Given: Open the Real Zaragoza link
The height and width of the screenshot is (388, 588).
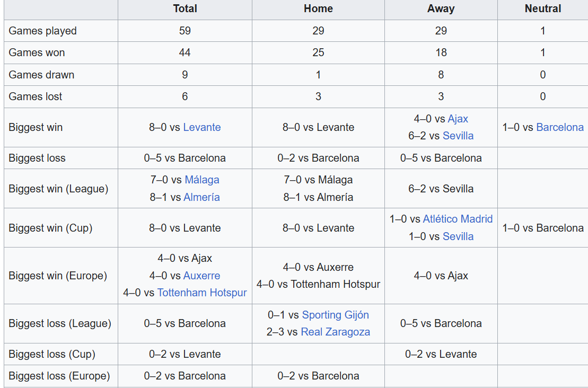Looking at the screenshot, I should 335,332.
